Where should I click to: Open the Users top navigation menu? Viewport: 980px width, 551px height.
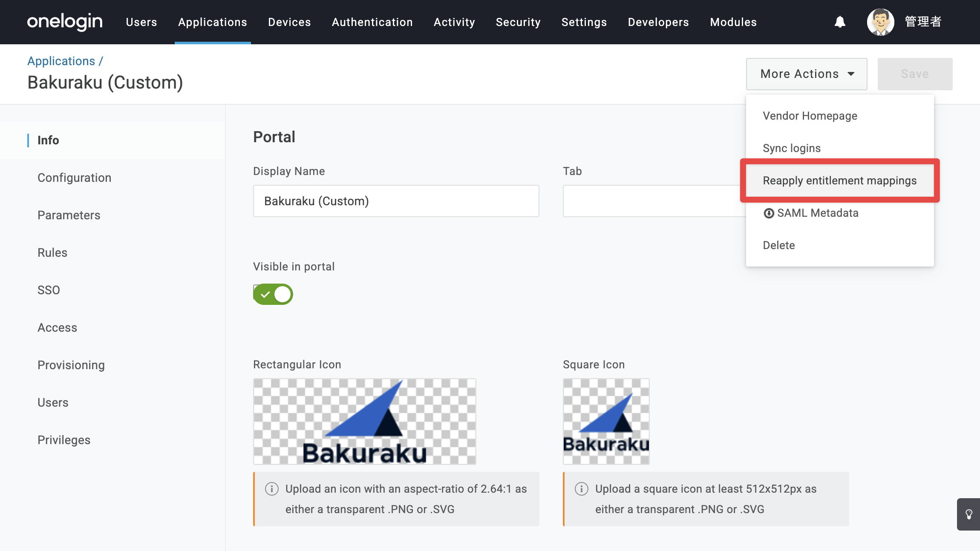tap(141, 22)
